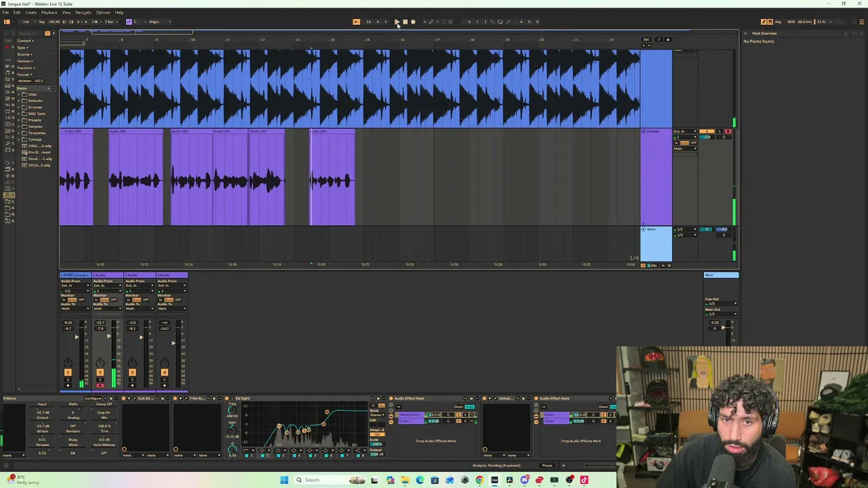Stop playback using the Stop button
The width and height of the screenshot is (868, 488).
point(405,22)
